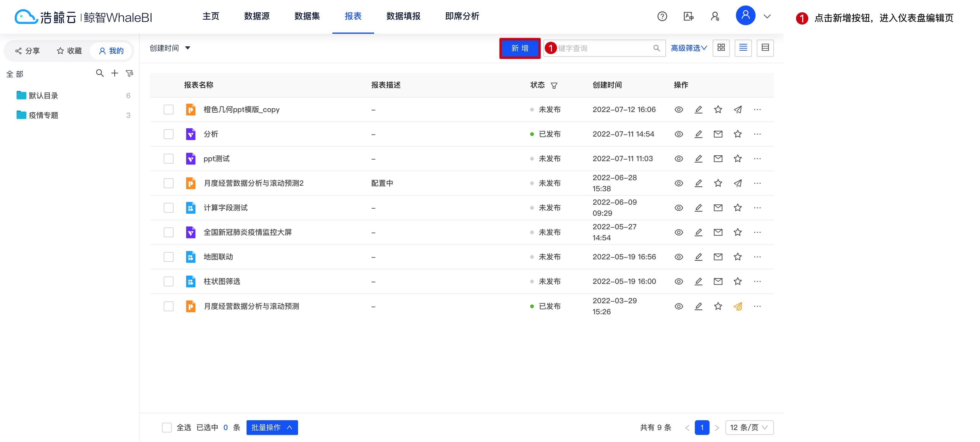
Task: Publish the 月度经营数据分析与滚动预测2 report
Action: coord(738,183)
